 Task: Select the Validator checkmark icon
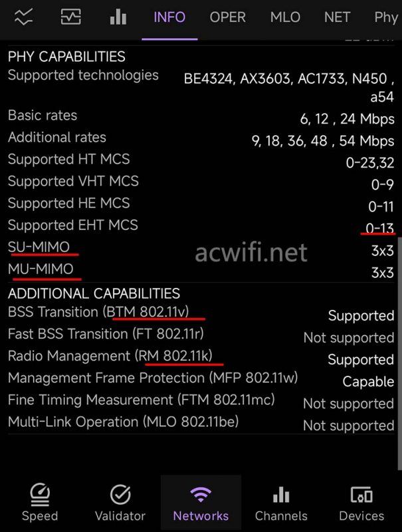(120, 495)
